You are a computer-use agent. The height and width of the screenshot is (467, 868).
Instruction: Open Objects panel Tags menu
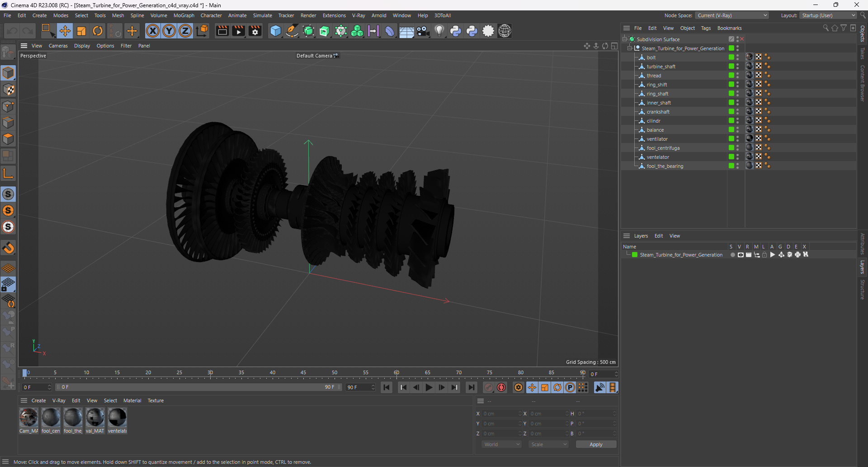point(706,28)
